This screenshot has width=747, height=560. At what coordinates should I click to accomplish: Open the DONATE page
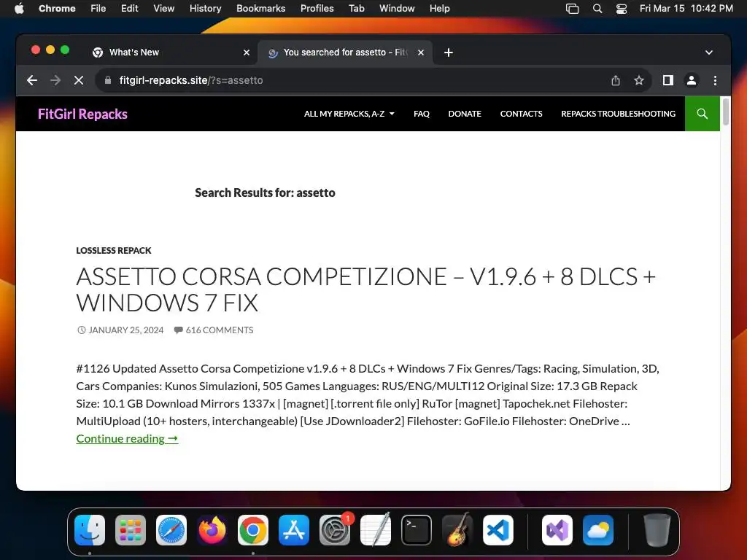tap(465, 114)
